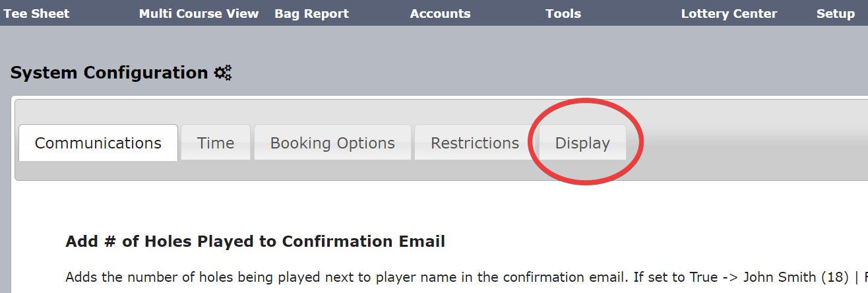
Task: Click the System Configuration page title
Action: [x=109, y=73]
